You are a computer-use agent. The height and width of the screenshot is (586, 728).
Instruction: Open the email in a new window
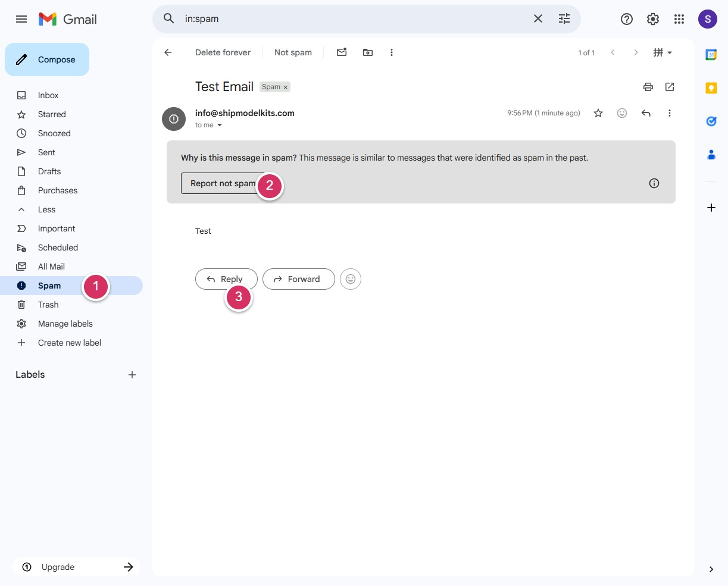(670, 87)
